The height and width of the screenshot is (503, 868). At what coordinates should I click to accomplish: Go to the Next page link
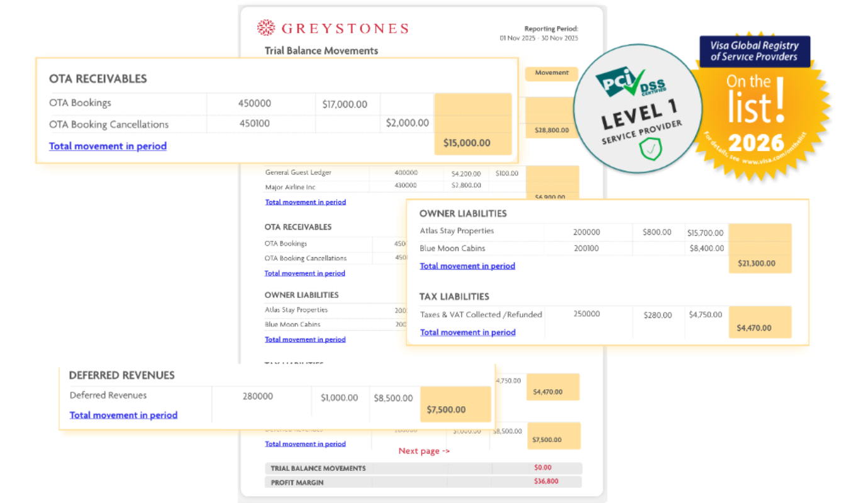tap(424, 451)
